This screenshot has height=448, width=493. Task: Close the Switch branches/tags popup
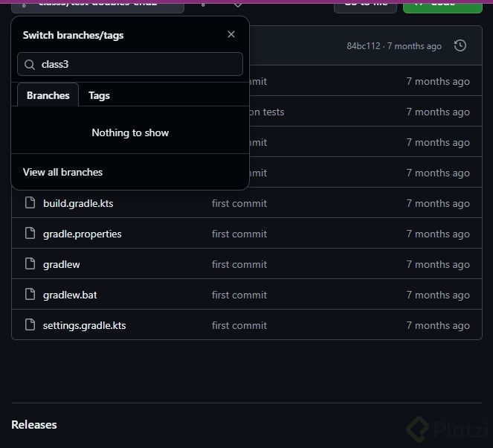tap(231, 35)
